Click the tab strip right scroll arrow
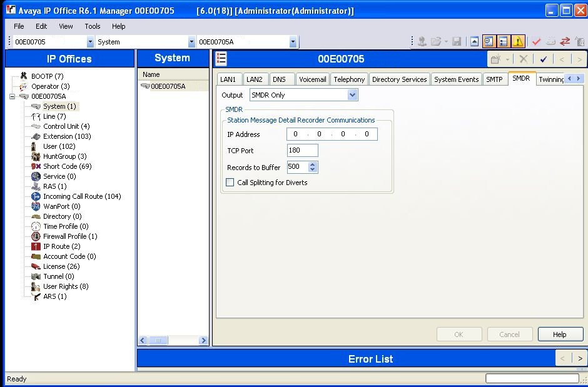The image size is (588, 387). coord(579,78)
